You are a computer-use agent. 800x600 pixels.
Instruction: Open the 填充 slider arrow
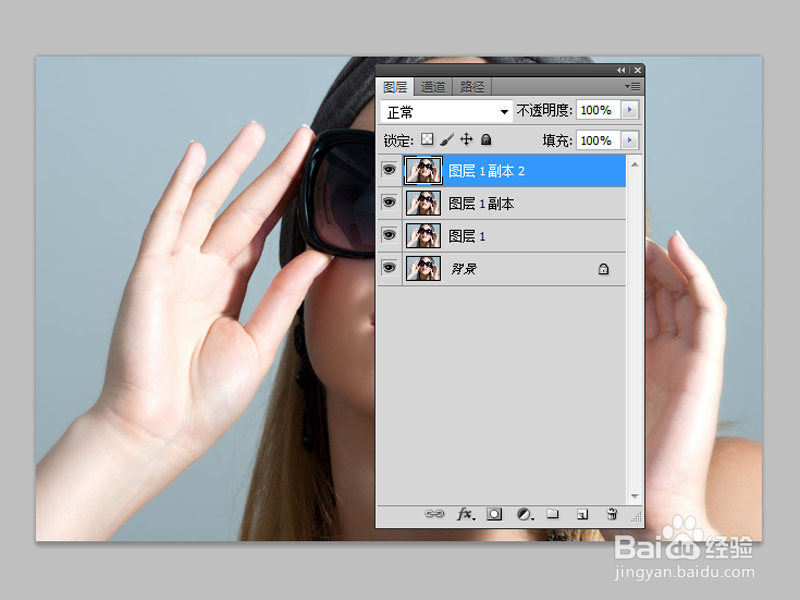(630, 140)
